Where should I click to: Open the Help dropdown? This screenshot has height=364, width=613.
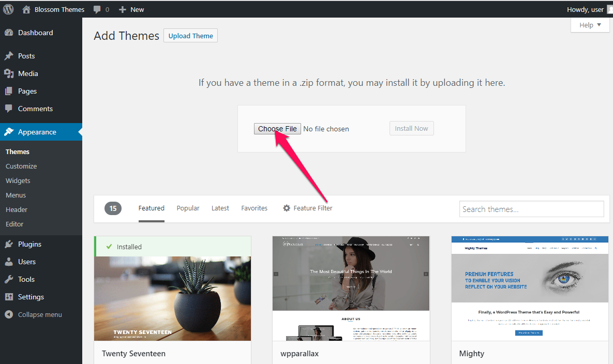tap(590, 25)
